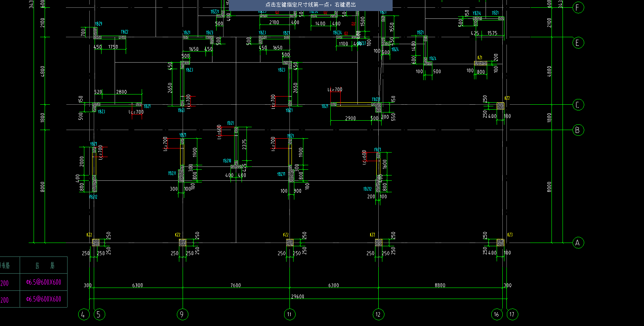
Task: Click axis number bubble 4
Action: click(84, 314)
